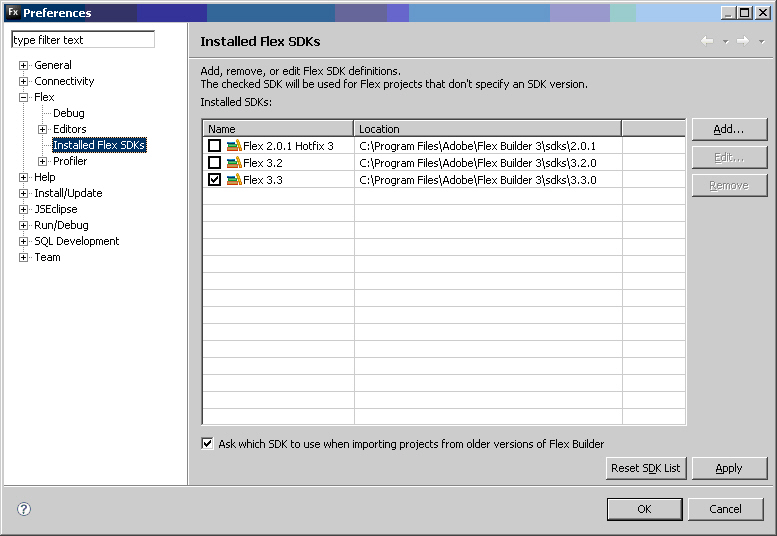Select the Editors preference page
The width and height of the screenshot is (777, 536).
coord(70,129)
